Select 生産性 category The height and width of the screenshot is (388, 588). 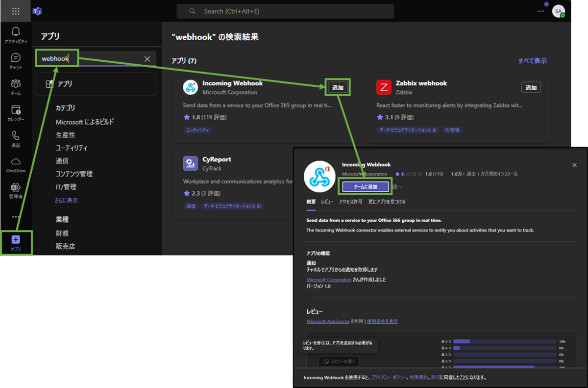coord(65,135)
